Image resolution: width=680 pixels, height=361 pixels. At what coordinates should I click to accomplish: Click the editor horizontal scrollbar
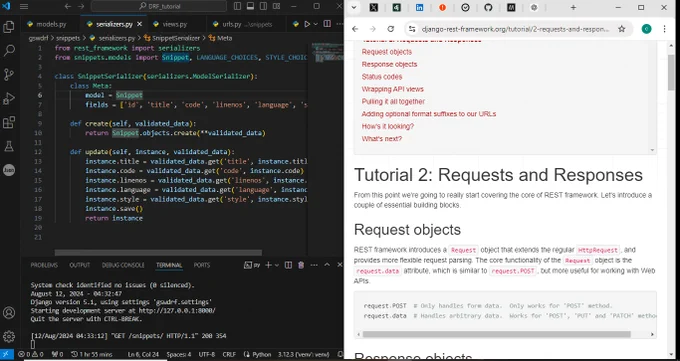point(158,253)
